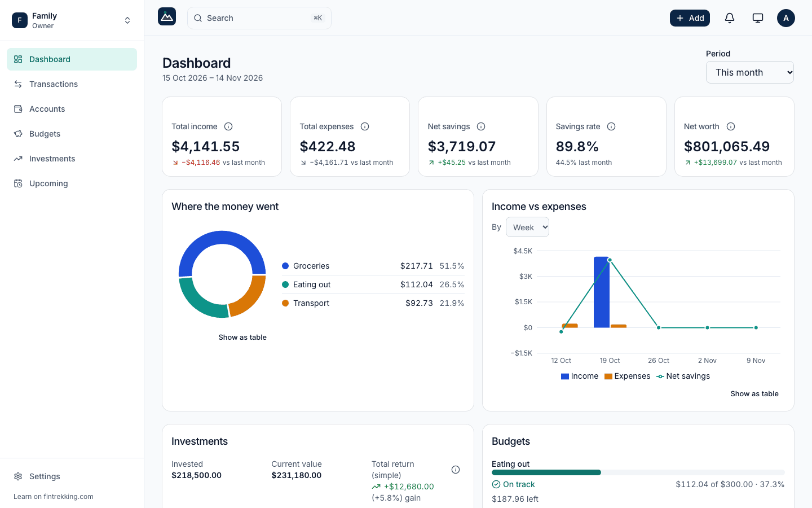This screenshot has width=812, height=508.
Task: Click the donut chart
Action: 222,274
